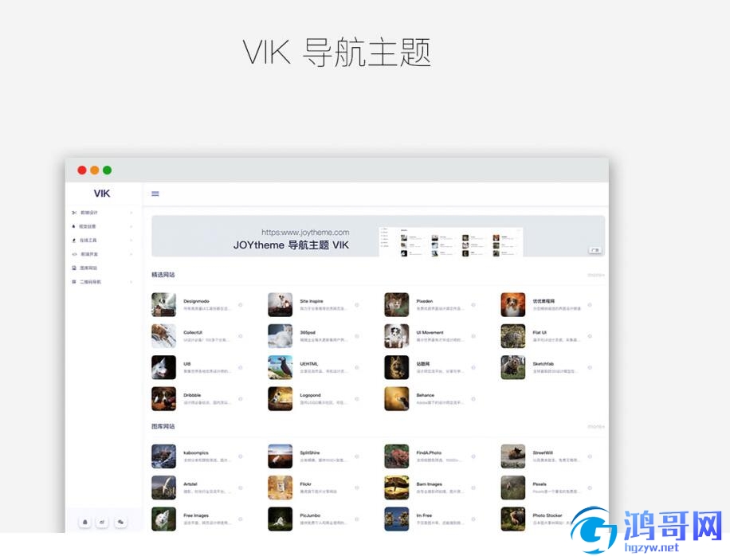
Task: Open the Behance site card
Action: pyautogui.click(x=430, y=399)
